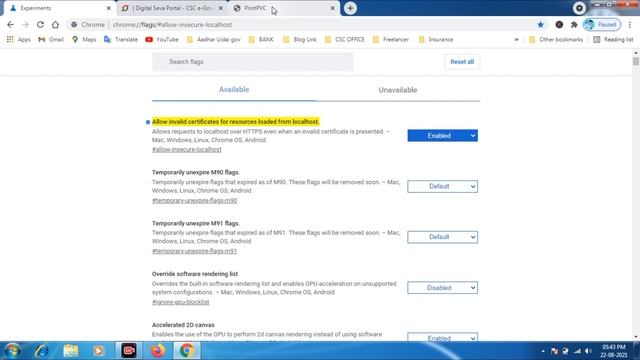Open the screen recorder taskbar icon
Viewport: 640px width, 360px height.
129,351
